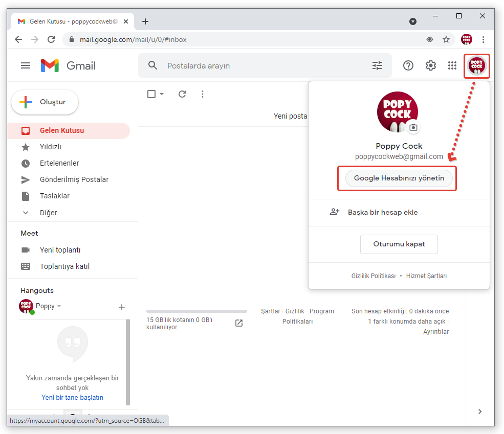The height and width of the screenshot is (434, 504).
Task: Click the Oluştur compose button
Action: click(45, 102)
